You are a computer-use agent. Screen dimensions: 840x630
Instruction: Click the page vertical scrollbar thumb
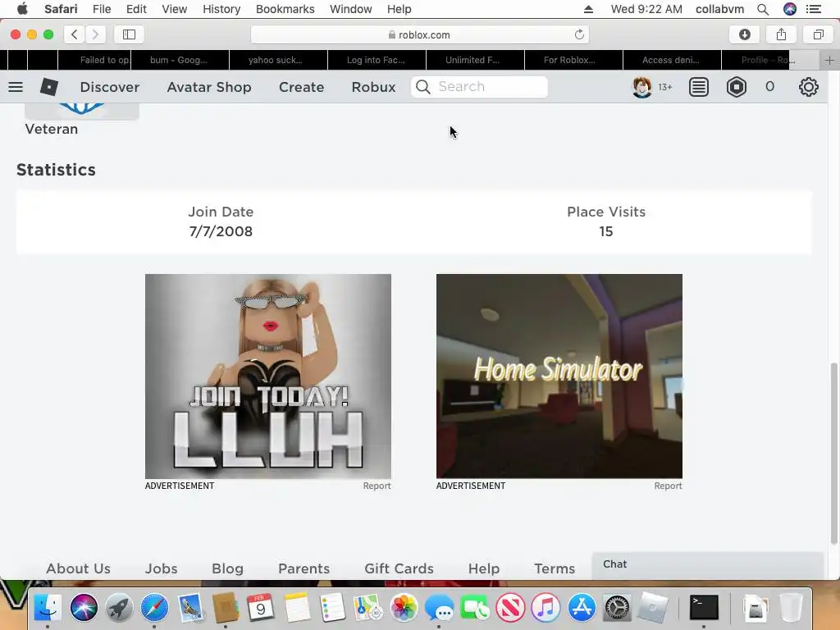[x=833, y=453]
